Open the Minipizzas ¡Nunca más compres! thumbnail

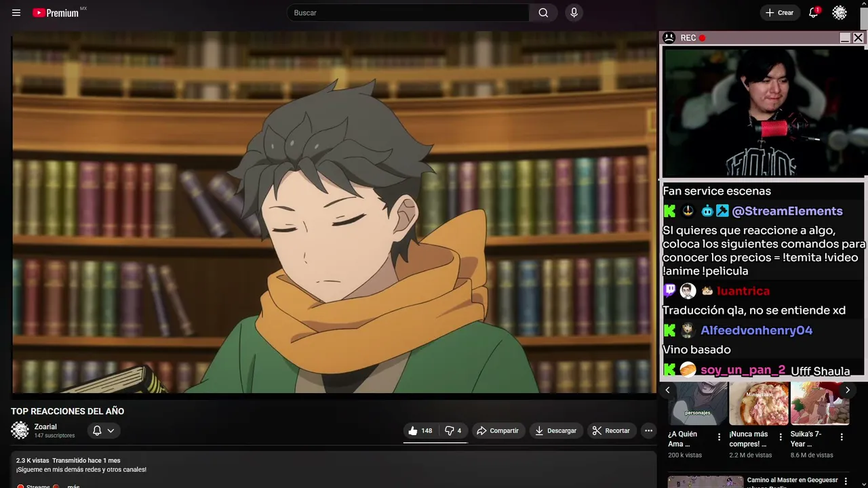pos(759,403)
